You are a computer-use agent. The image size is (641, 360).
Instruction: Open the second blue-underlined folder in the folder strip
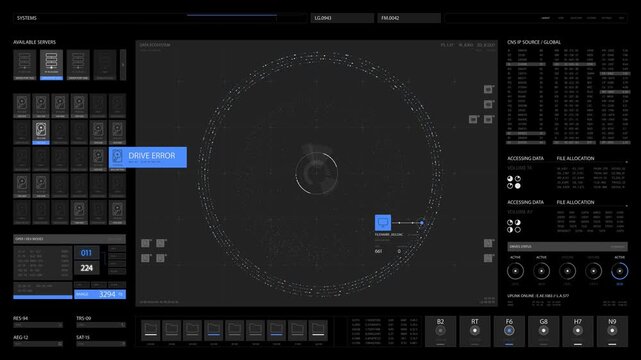[x=276, y=330]
